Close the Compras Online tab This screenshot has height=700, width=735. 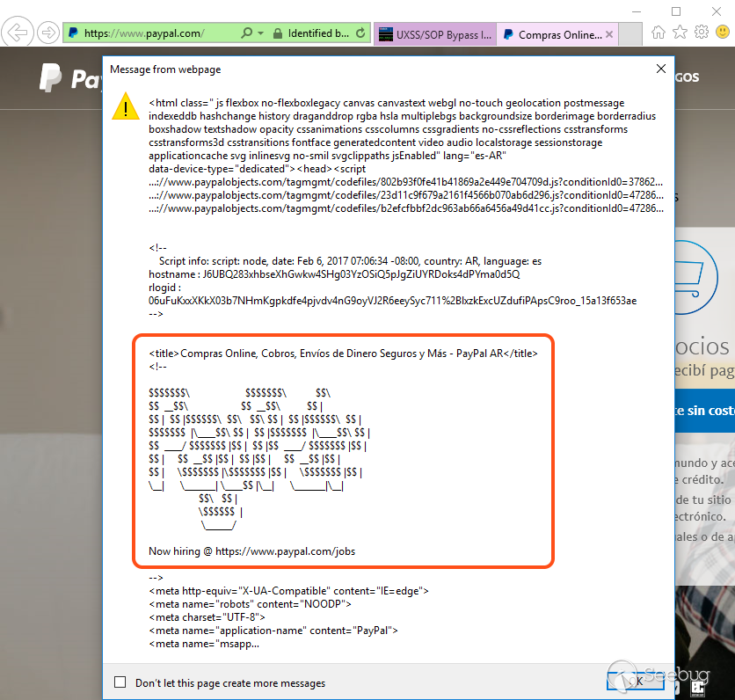tap(609, 34)
